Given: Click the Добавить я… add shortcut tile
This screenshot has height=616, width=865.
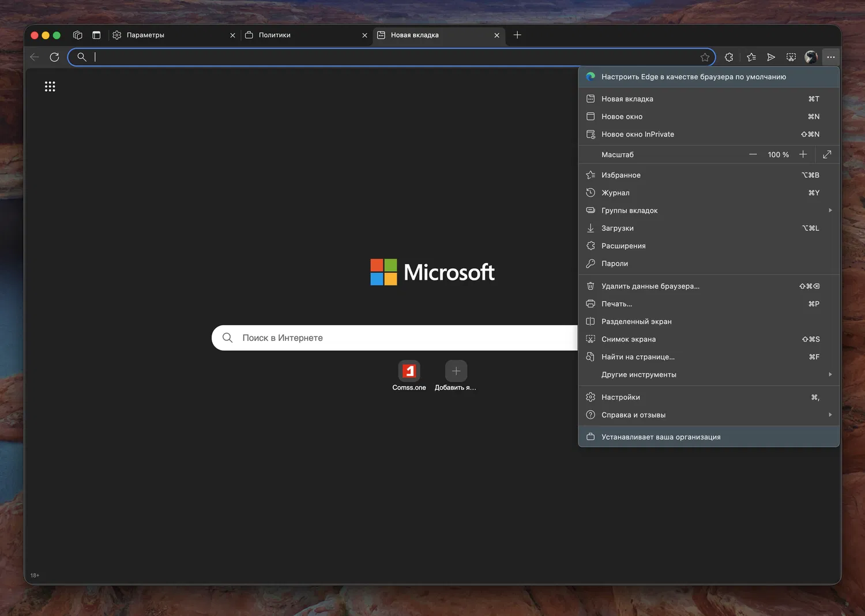Looking at the screenshot, I should (x=456, y=376).
